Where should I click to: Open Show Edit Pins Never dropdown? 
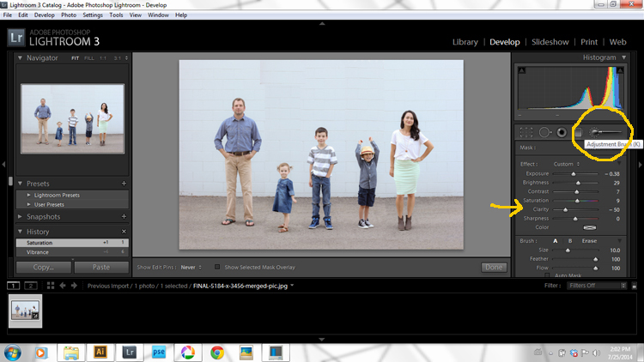(191, 267)
